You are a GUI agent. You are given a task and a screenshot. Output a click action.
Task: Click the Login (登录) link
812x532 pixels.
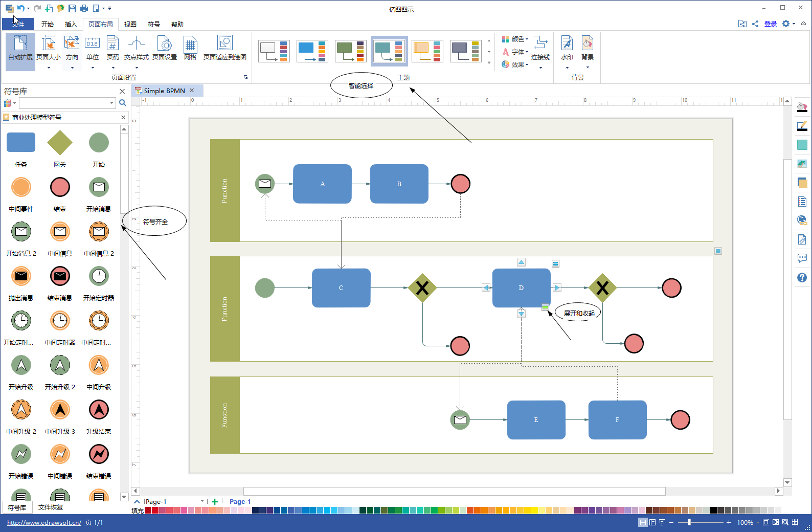[771, 24]
